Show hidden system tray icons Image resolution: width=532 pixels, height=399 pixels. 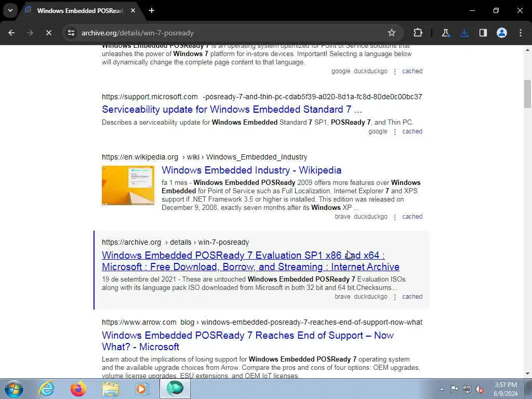(442, 389)
